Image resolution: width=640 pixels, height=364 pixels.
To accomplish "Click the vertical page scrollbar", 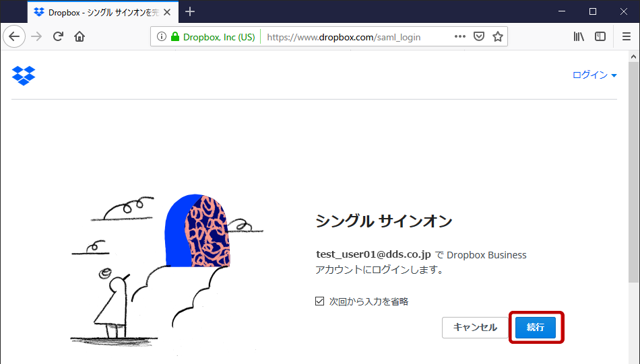I will click(x=634, y=168).
